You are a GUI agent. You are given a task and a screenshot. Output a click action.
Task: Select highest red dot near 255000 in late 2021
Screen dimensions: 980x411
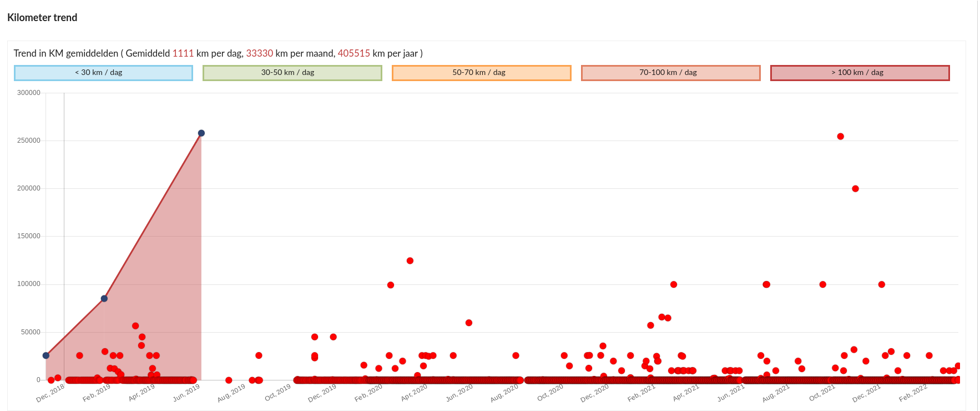click(x=840, y=137)
